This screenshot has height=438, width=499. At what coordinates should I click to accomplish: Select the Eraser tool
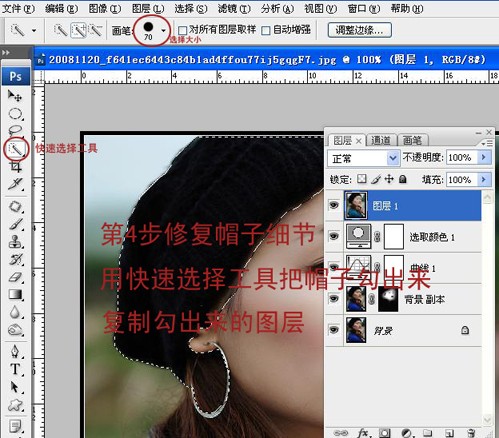coord(15,277)
